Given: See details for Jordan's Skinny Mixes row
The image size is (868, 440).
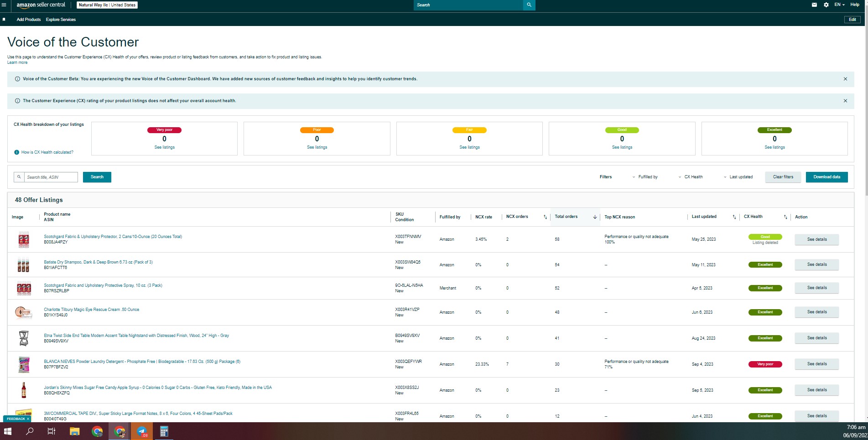Looking at the screenshot, I should tap(817, 390).
